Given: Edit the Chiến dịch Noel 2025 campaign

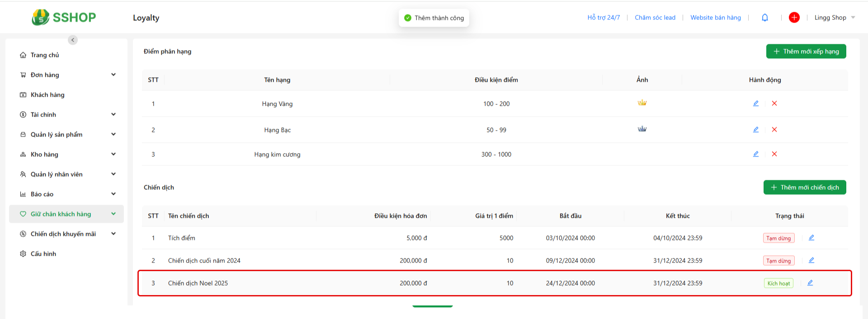Looking at the screenshot, I should point(810,283).
